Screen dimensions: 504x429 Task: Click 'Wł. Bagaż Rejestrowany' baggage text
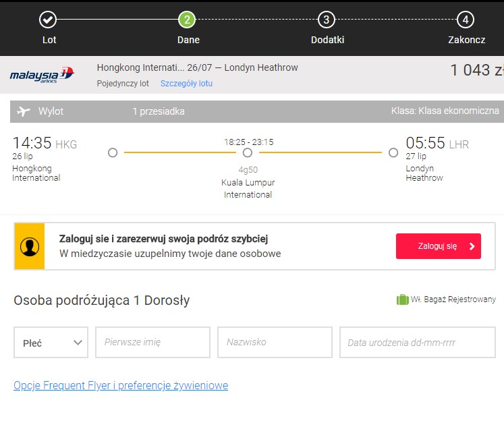[453, 299]
